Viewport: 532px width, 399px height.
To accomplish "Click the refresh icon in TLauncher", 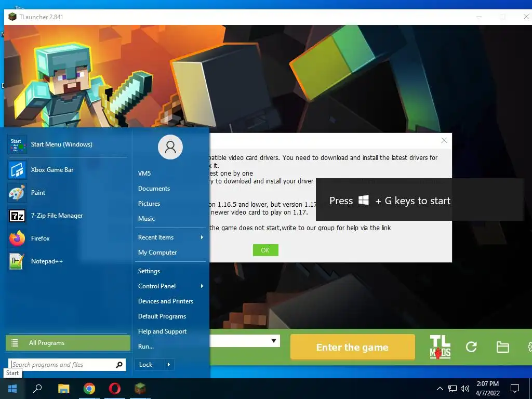I will click(471, 347).
